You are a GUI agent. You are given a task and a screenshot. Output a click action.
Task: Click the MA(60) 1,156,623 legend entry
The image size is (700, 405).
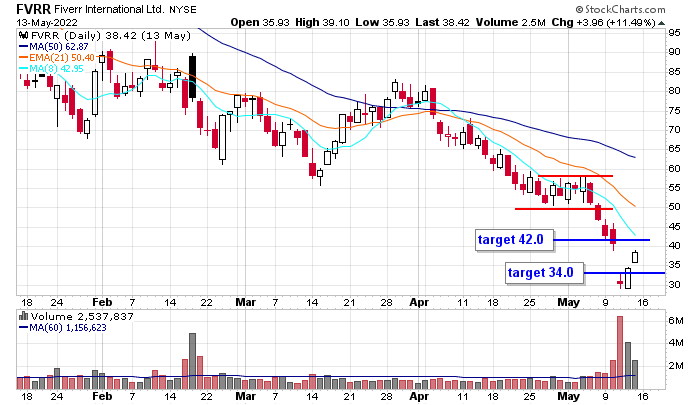[63, 328]
